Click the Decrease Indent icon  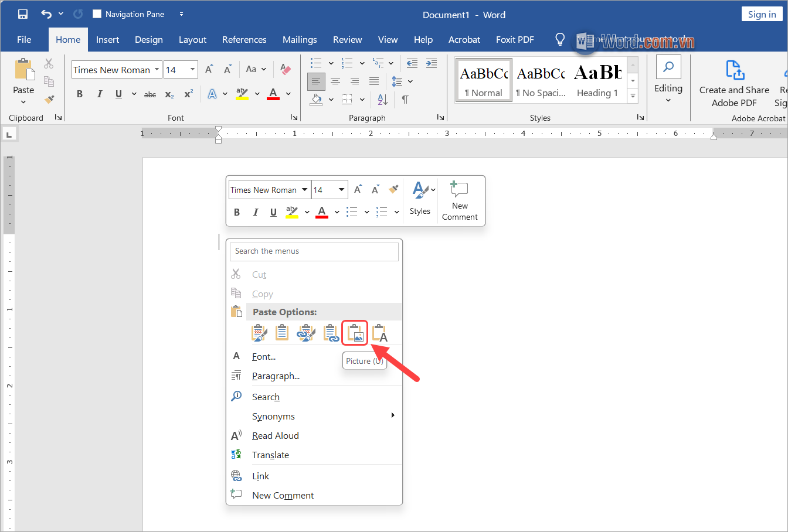412,63
